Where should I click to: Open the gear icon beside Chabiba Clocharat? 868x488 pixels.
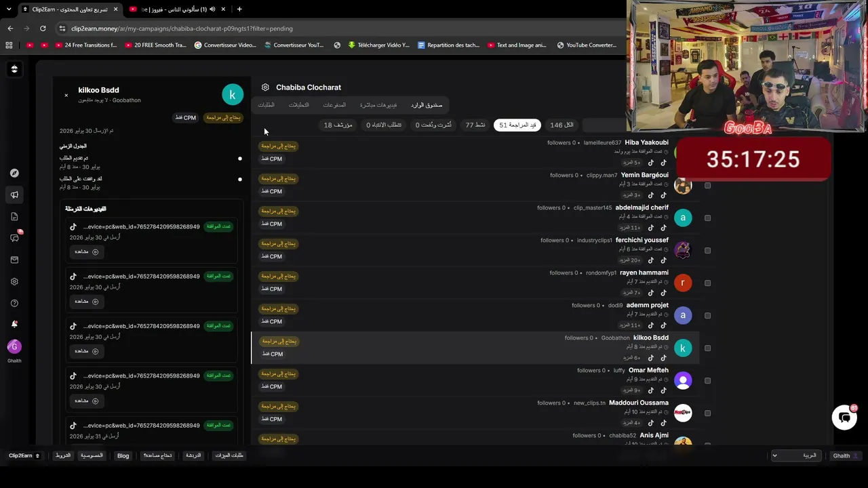[265, 87]
